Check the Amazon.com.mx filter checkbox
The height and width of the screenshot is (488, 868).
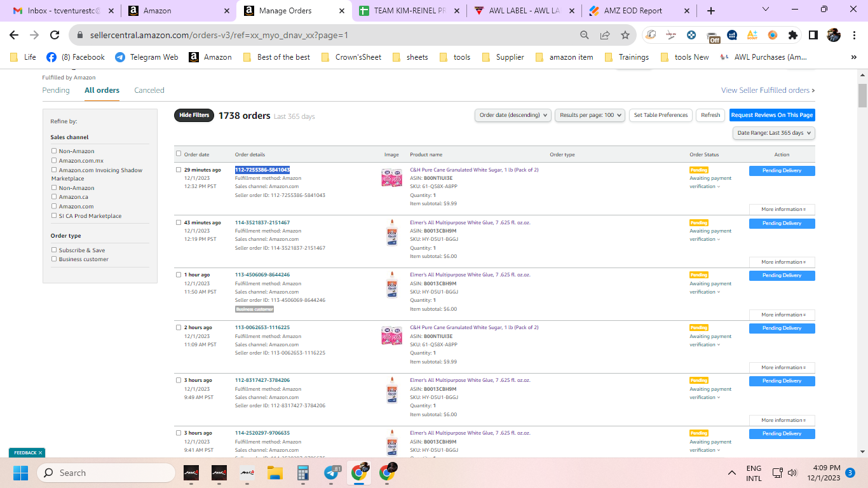[x=54, y=161]
